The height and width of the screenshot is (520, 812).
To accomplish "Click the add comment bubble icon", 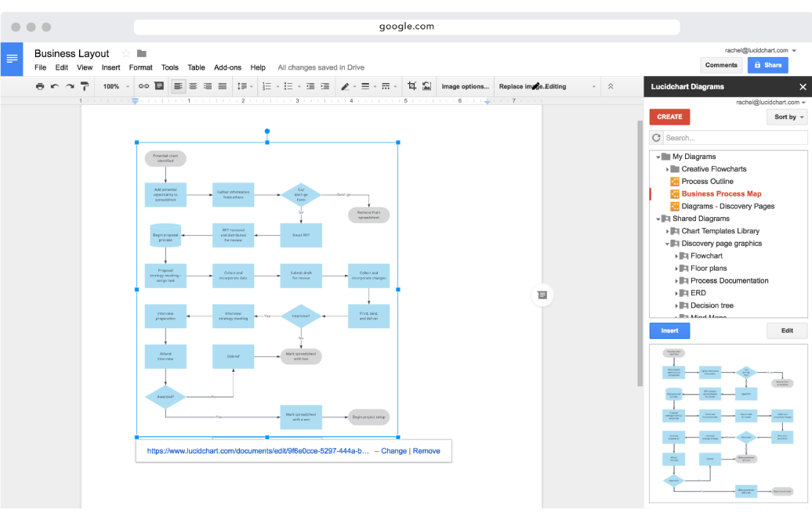I will point(542,294).
